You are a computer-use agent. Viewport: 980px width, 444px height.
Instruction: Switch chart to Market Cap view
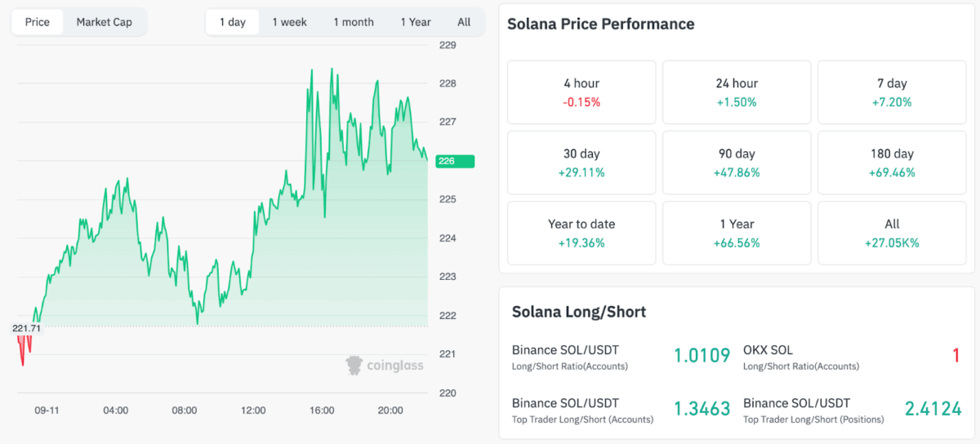pyautogui.click(x=104, y=22)
